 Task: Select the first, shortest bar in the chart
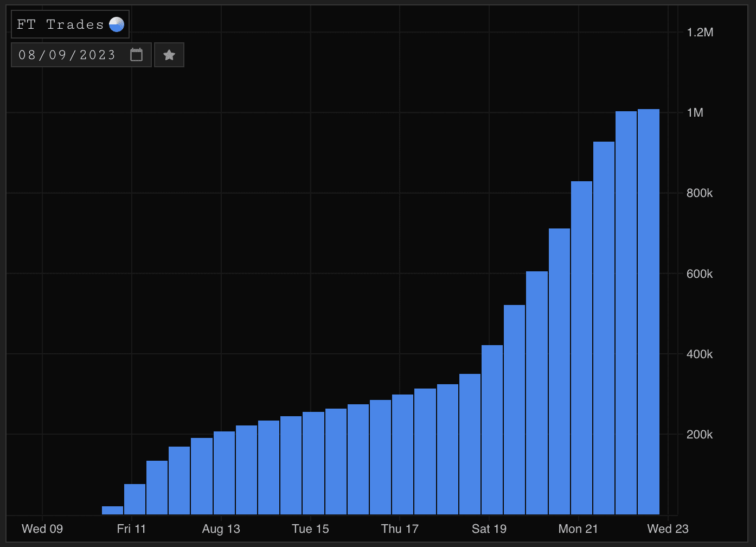(112, 510)
